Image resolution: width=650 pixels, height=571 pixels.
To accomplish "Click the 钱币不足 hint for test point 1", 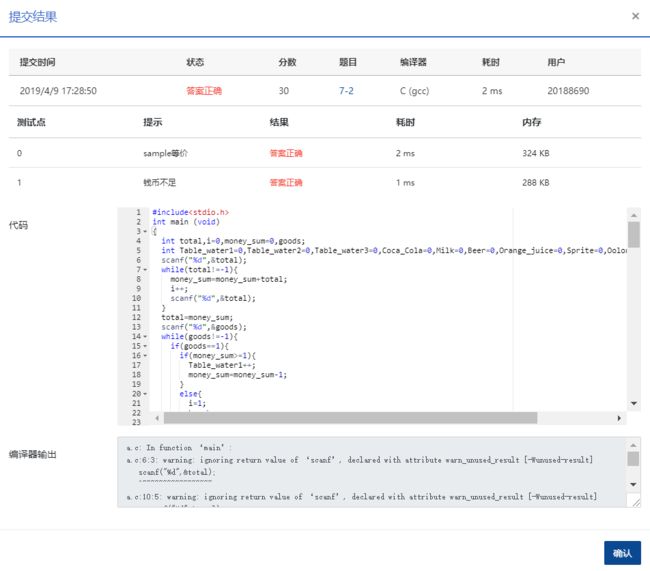I will pos(160,182).
